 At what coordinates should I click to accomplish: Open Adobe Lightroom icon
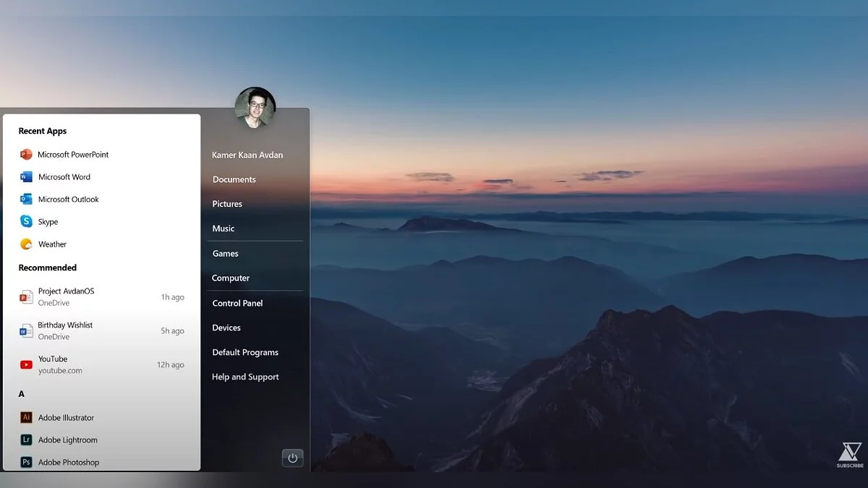click(x=26, y=440)
